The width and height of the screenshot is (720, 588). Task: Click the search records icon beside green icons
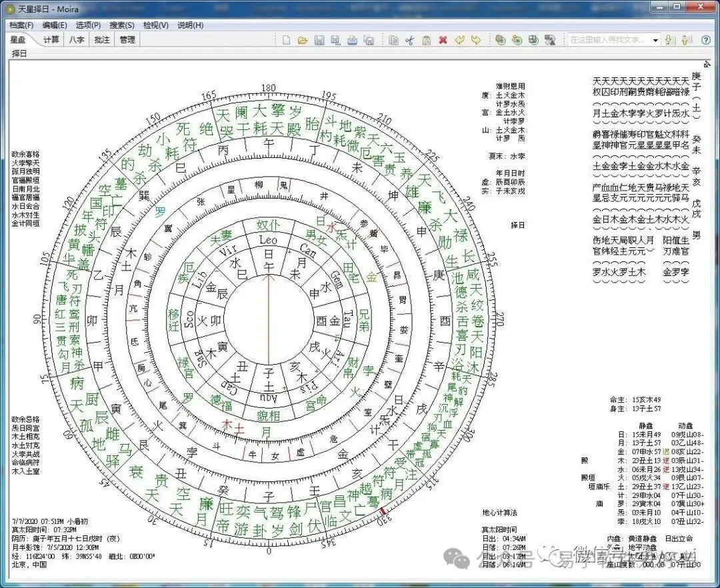coord(549,41)
